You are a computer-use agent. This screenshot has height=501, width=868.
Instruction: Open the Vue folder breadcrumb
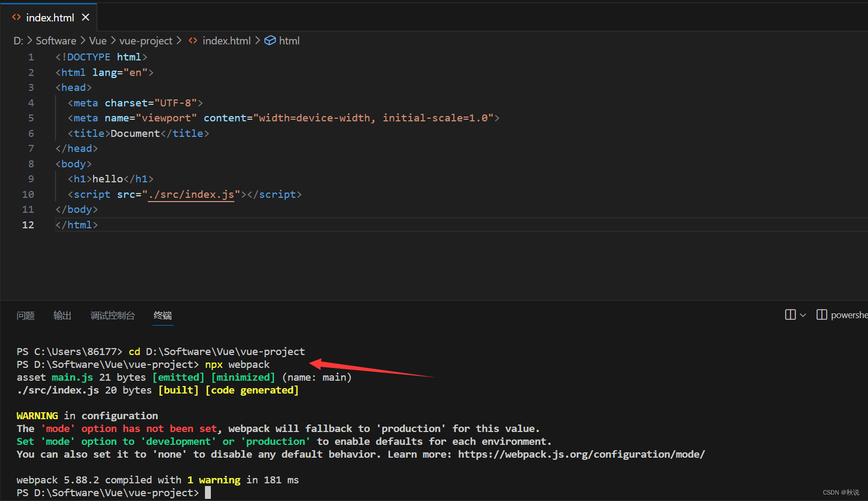[x=98, y=41]
